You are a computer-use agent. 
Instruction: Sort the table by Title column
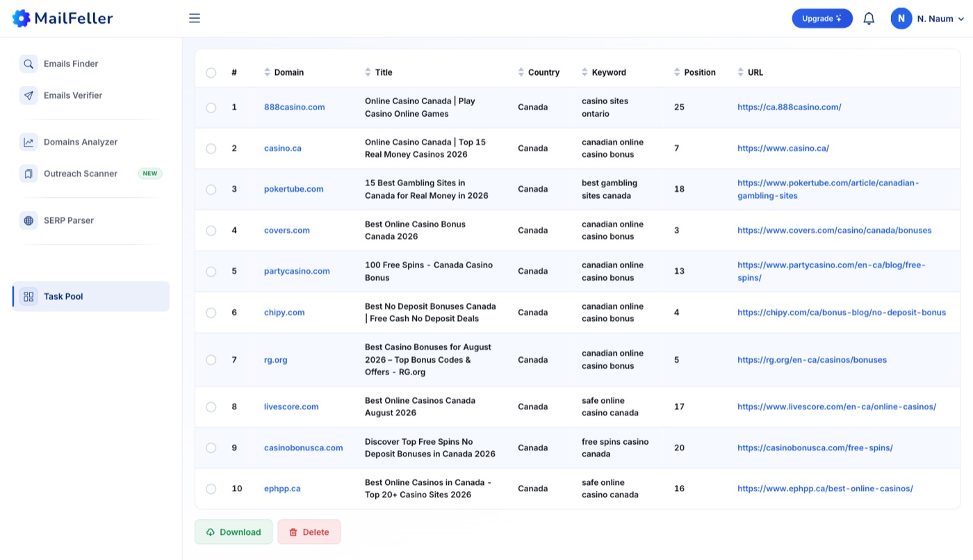(379, 72)
